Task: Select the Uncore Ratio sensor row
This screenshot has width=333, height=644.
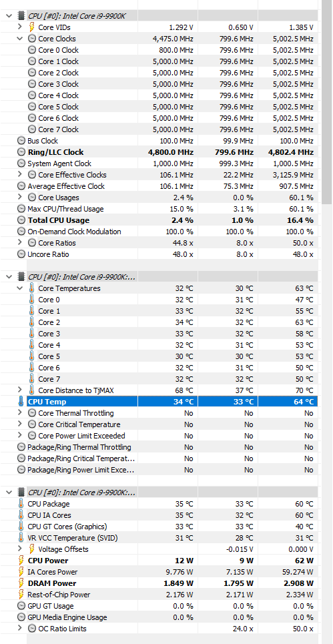Action: click(166, 254)
